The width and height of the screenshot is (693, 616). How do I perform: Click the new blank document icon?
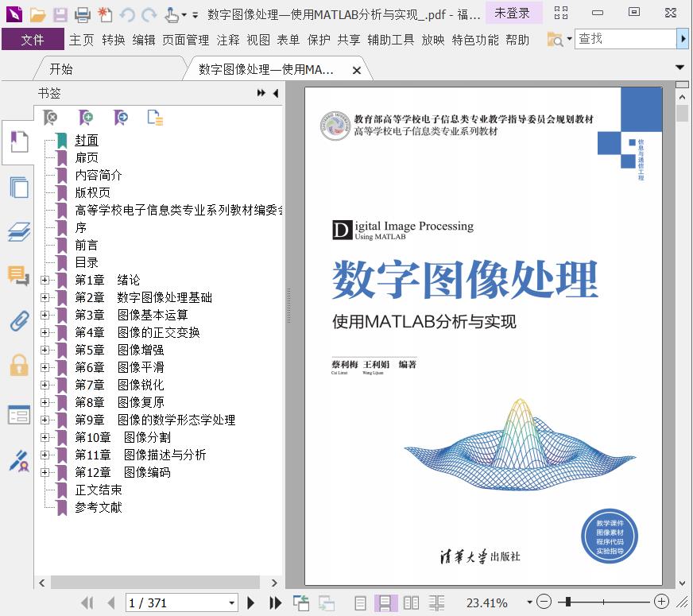105,14
